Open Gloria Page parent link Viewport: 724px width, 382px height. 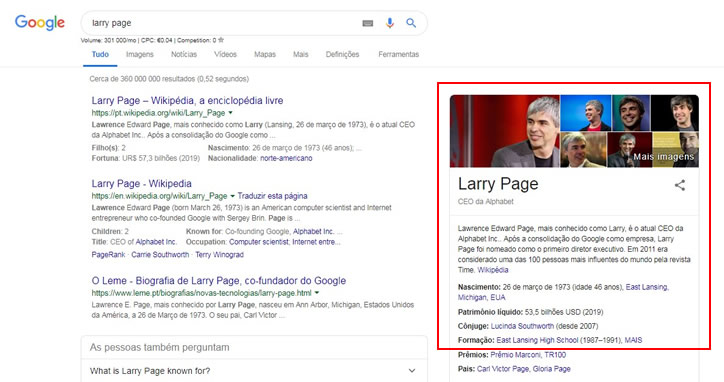[x=551, y=369]
